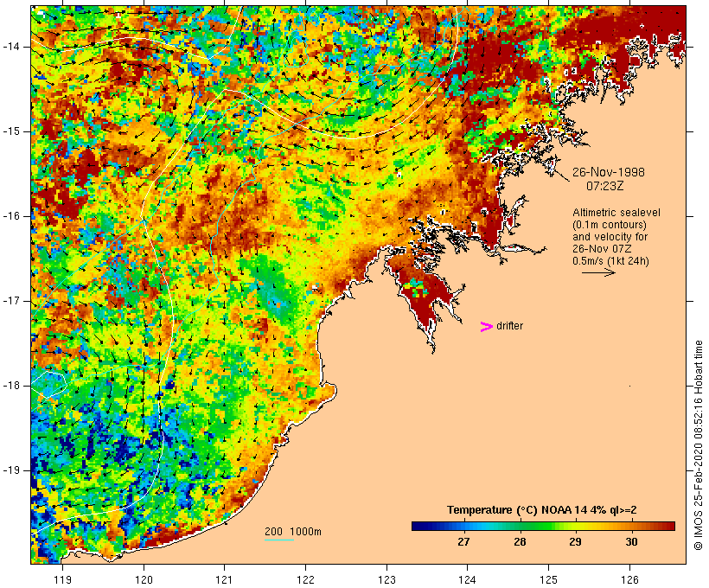
Task: Click the longitude axis label '126'
Action: tap(629, 579)
